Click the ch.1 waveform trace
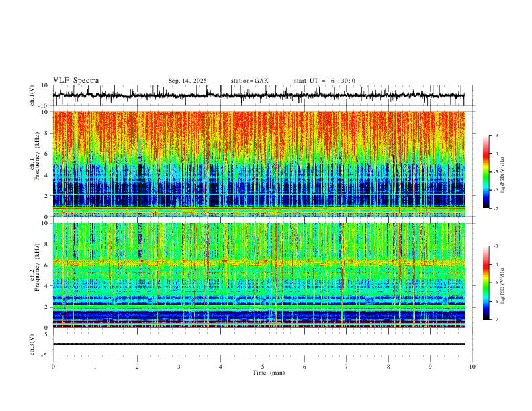 pyautogui.click(x=259, y=95)
